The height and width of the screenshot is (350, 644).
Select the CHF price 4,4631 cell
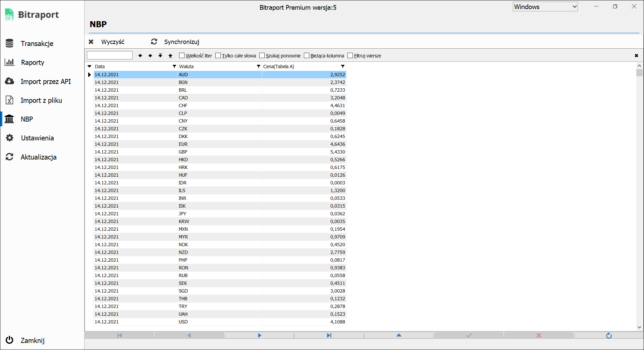tap(304, 105)
